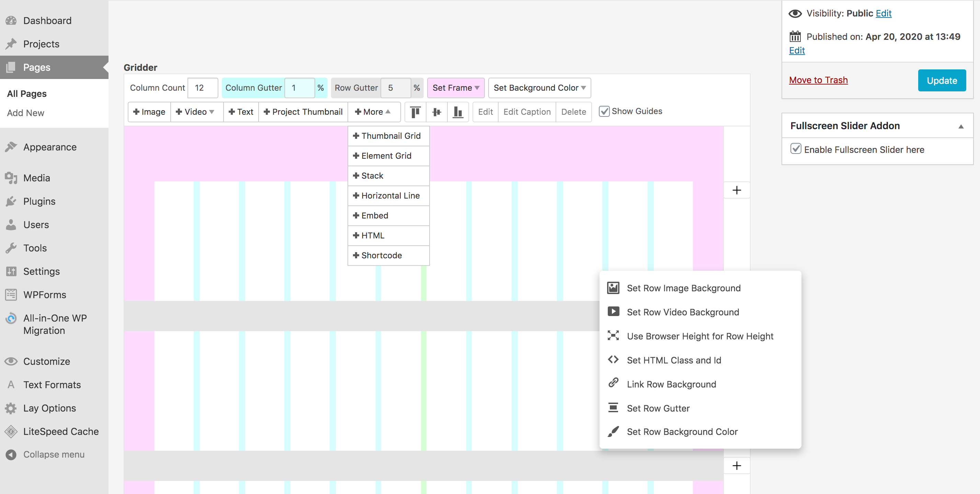Click the Column Count input field

pyautogui.click(x=203, y=88)
